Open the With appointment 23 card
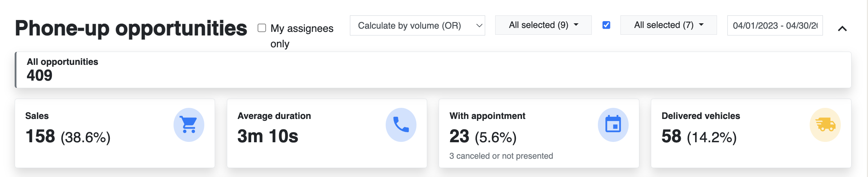The image size is (868, 177). (539, 133)
